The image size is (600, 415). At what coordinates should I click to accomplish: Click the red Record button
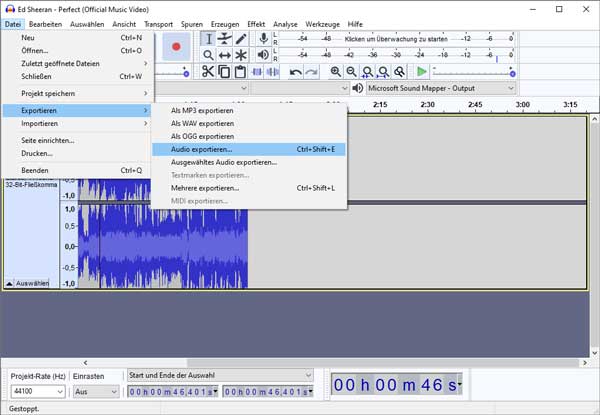[x=176, y=47]
